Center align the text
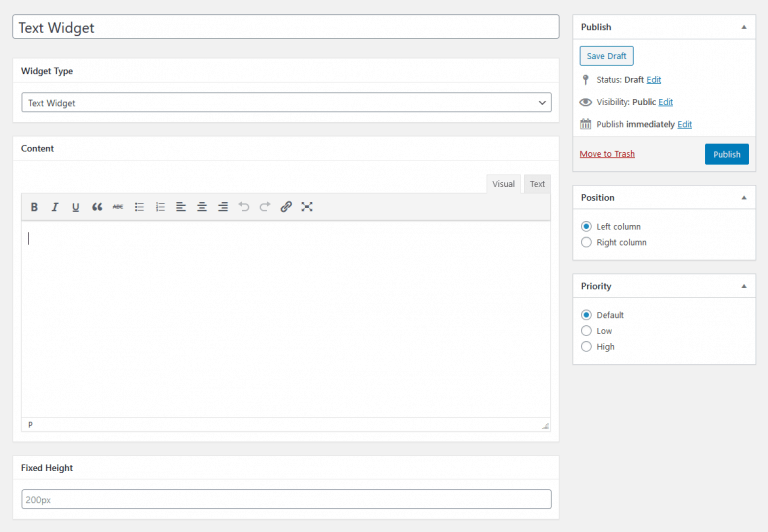The image size is (768, 532). click(202, 207)
